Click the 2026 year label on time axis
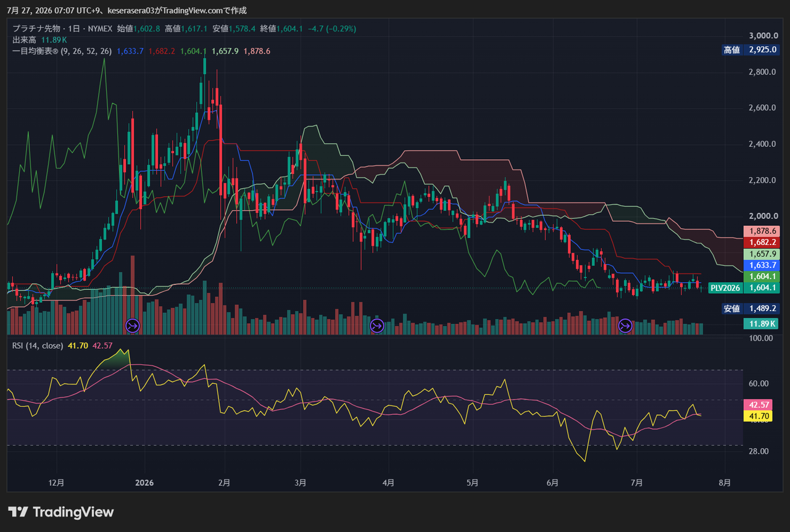Image resolution: width=790 pixels, height=532 pixels. [144, 482]
